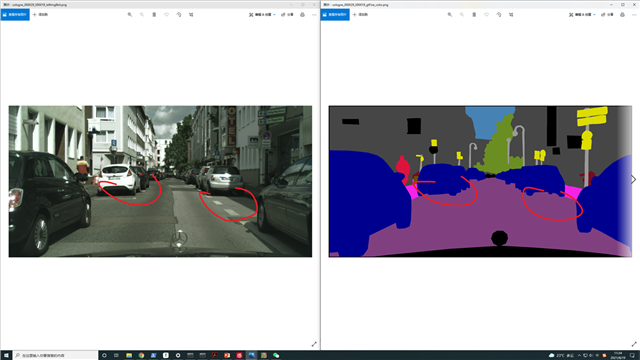
Task: Open Edit & Create dropdown in right window
Action: (x=582, y=15)
